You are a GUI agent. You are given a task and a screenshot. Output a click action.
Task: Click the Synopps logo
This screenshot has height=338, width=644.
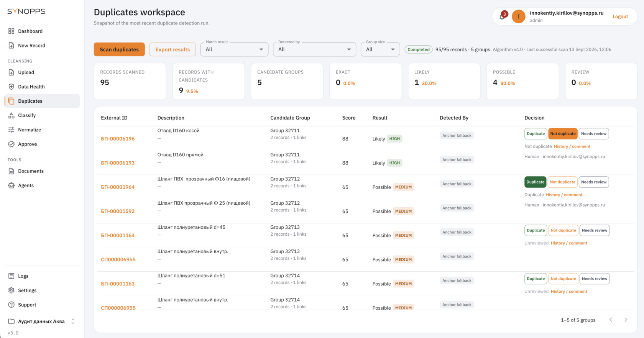pyautogui.click(x=26, y=11)
